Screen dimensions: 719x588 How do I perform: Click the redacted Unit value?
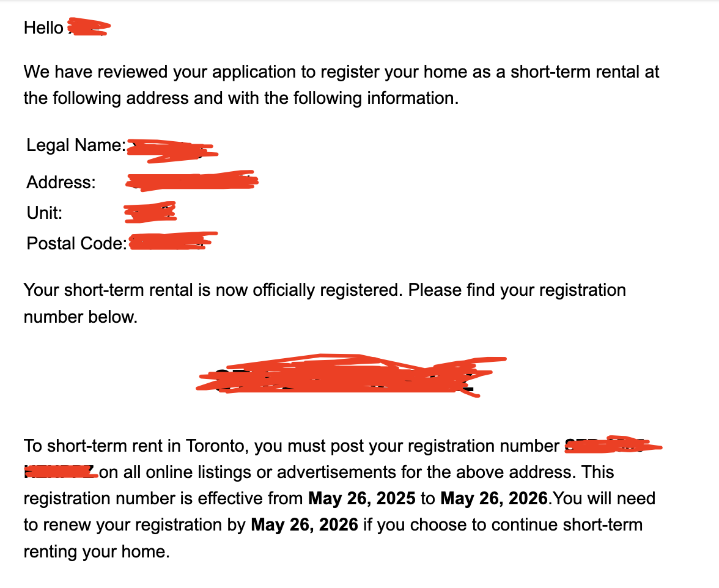[x=150, y=212]
